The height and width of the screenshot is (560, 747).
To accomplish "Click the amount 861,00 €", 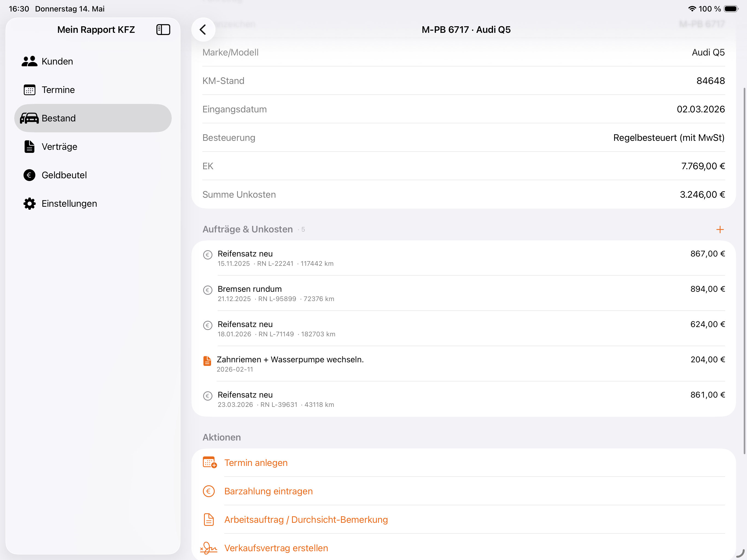I will tap(707, 395).
